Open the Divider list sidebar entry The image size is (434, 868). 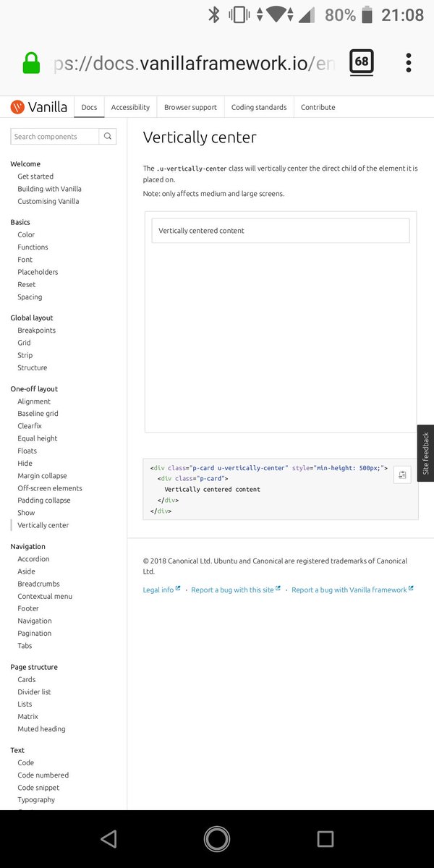click(x=34, y=692)
